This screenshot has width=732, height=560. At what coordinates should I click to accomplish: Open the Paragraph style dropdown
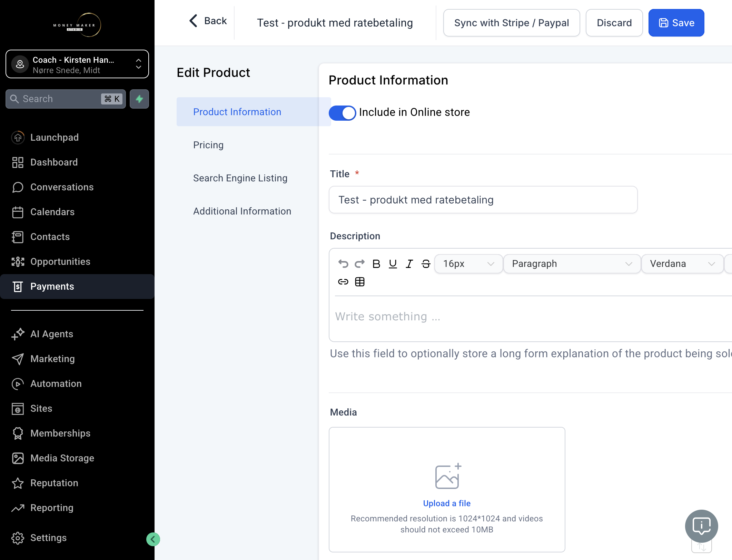pos(572,264)
